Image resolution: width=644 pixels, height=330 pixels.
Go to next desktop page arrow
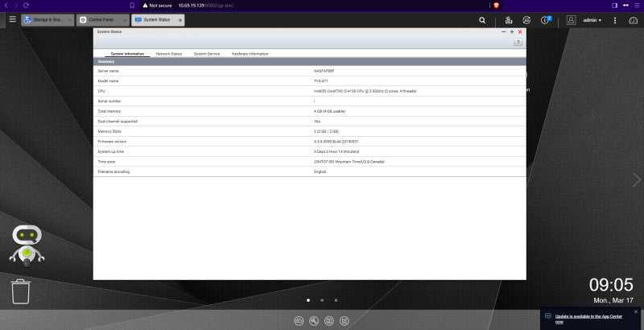pos(636,179)
